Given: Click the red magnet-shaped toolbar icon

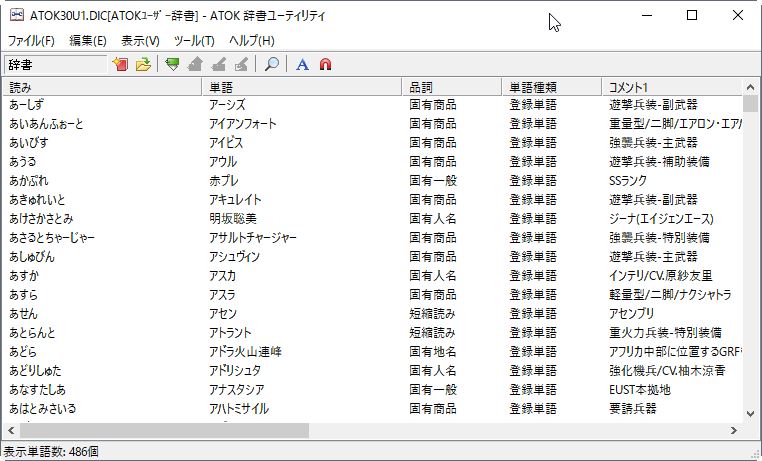Looking at the screenshot, I should tap(325, 64).
